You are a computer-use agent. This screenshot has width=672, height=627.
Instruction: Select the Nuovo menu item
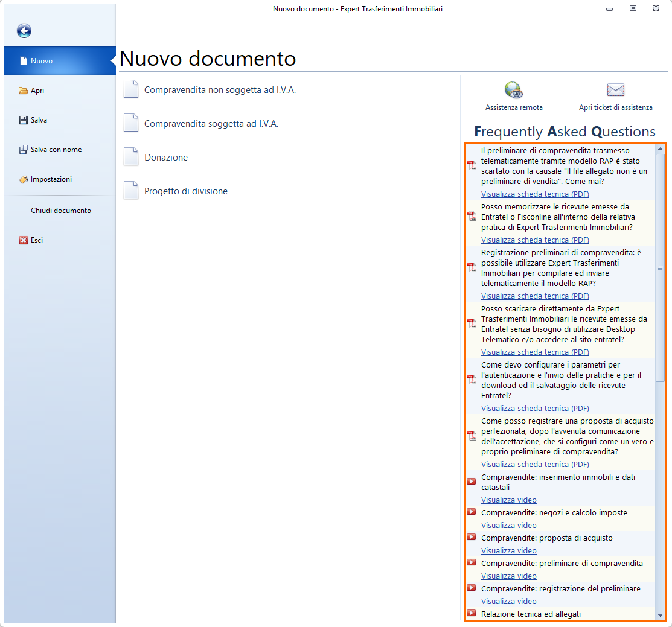tap(42, 61)
